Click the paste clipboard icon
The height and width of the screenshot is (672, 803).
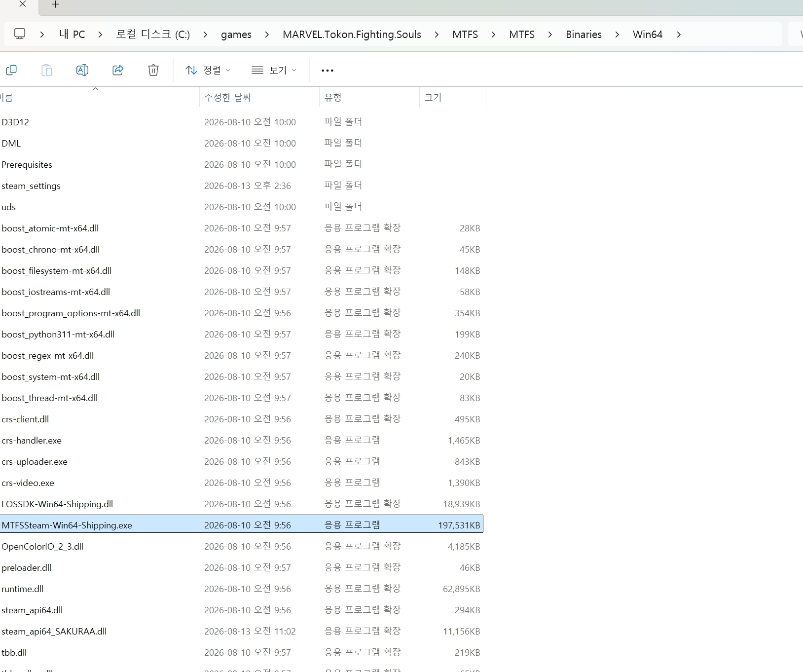click(x=47, y=70)
